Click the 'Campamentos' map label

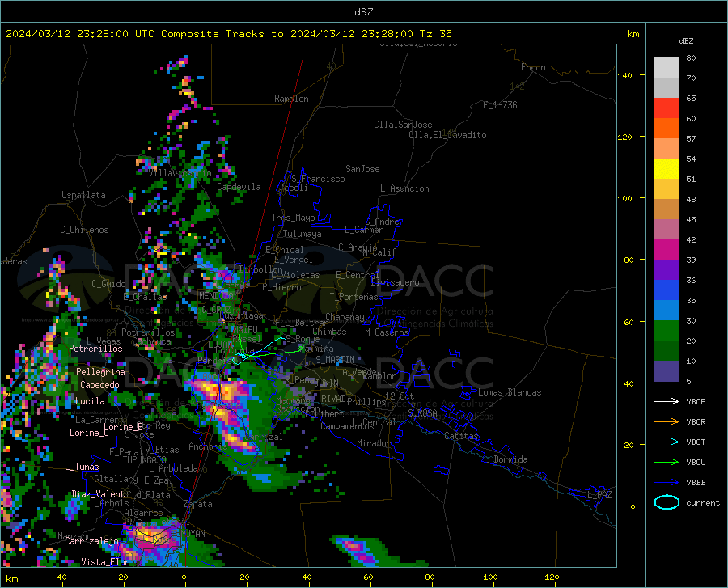[x=347, y=426]
